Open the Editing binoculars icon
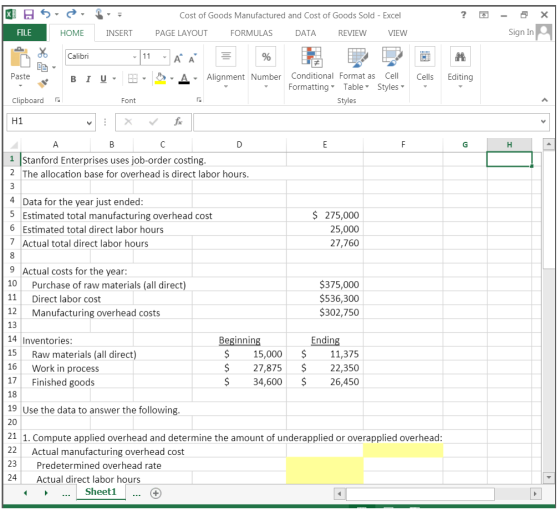 click(x=460, y=57)
